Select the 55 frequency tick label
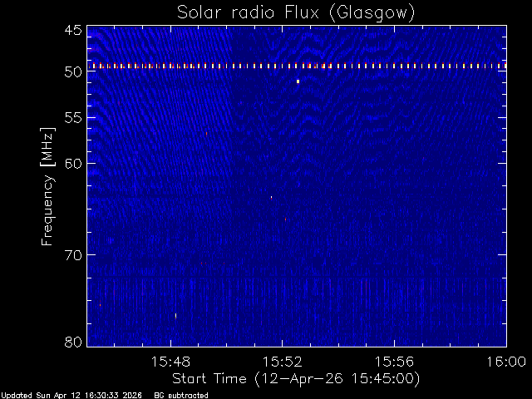532x399 pixels. pyautogui.click(x=73, y=118)
